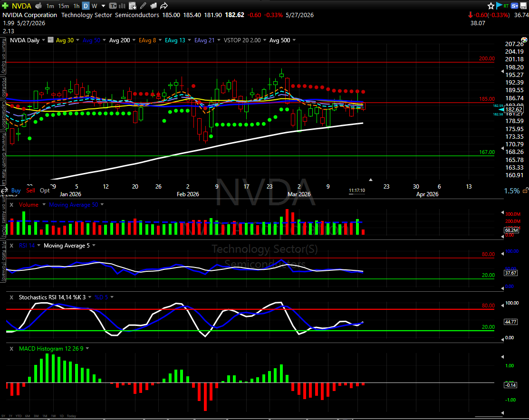The width and height of the screenshot is (529, 420).
Task: Switch to the 1h time frame
Action: pos(77,6)
